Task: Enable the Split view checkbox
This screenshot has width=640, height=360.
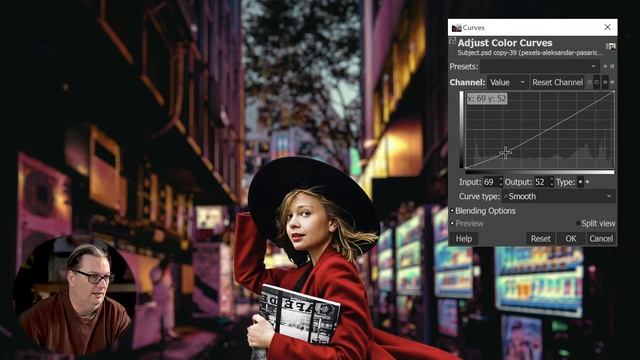Action: click(578, 223)
